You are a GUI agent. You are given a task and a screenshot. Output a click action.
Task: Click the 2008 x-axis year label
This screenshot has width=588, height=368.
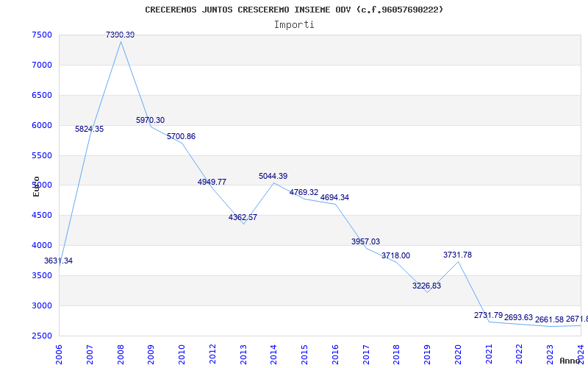[121, 355]
